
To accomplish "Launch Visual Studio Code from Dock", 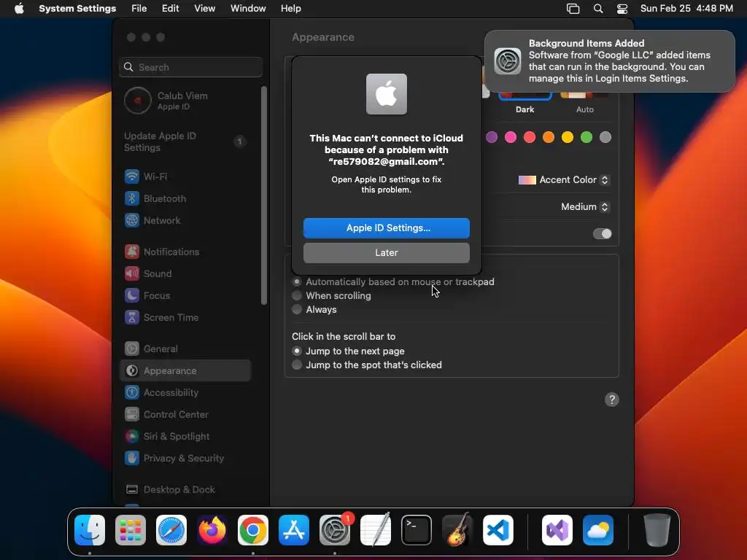I will (x=498, y=530).
